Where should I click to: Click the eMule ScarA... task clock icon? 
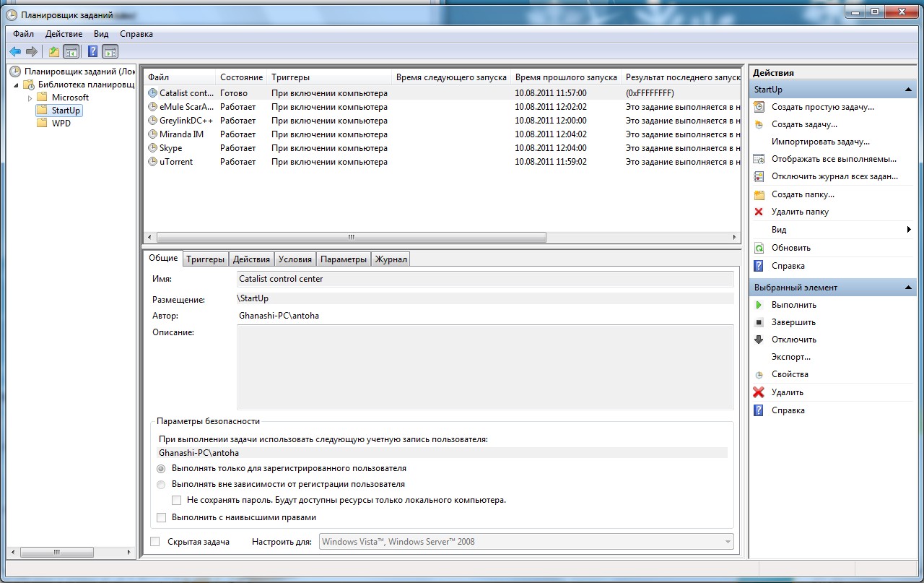[x=152, y=107]
